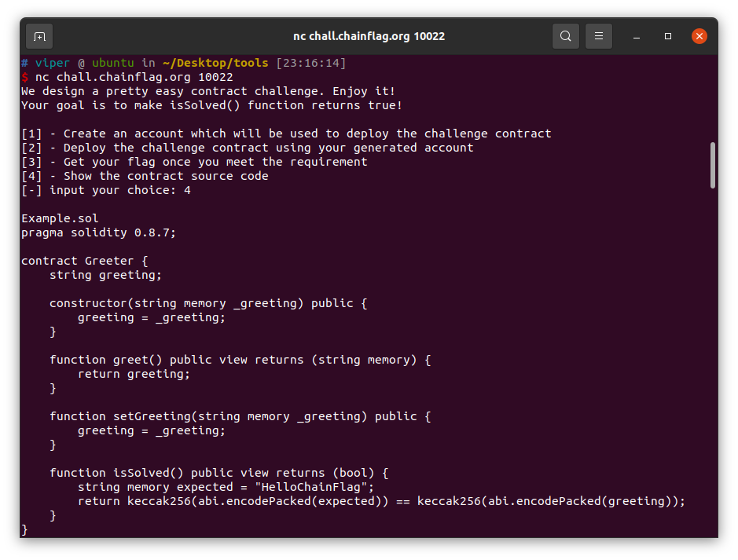Viewport: 738px width, 560px height.
Task: Click the 'contract Greeter {' line
Action: point(85,261)
